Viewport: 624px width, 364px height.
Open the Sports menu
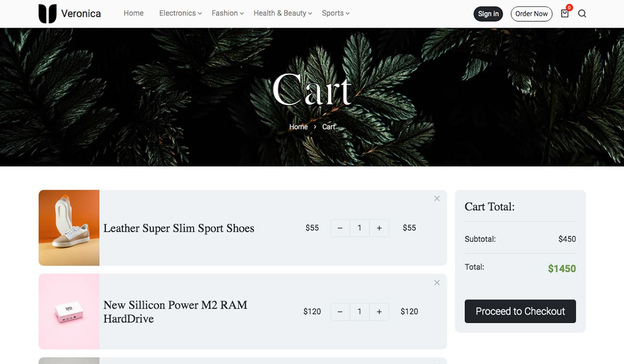(x=336, y=13)
